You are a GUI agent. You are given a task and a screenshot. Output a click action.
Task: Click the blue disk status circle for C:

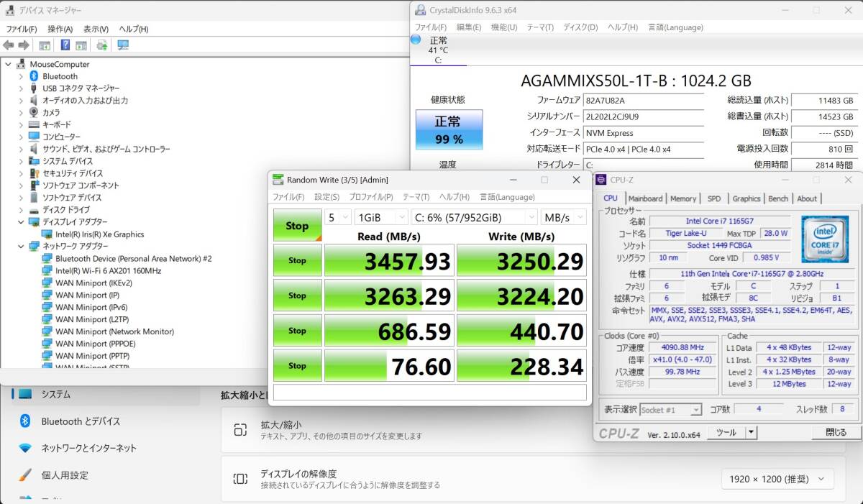click(x=416, y=40)
